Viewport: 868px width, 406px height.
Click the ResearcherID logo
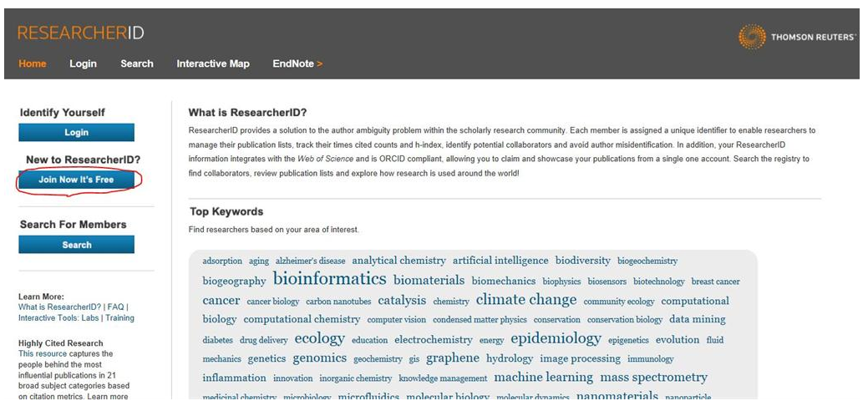[x=80, y=33]
